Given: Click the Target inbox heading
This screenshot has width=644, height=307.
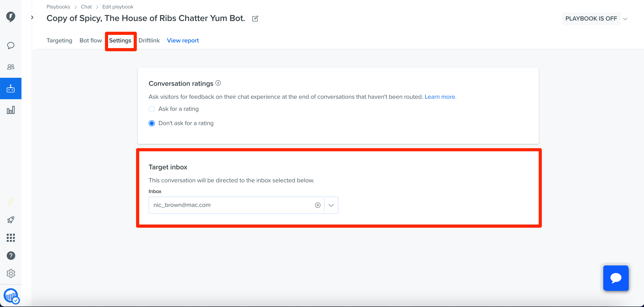Looking at the screenshot, I should coord(168,167).
